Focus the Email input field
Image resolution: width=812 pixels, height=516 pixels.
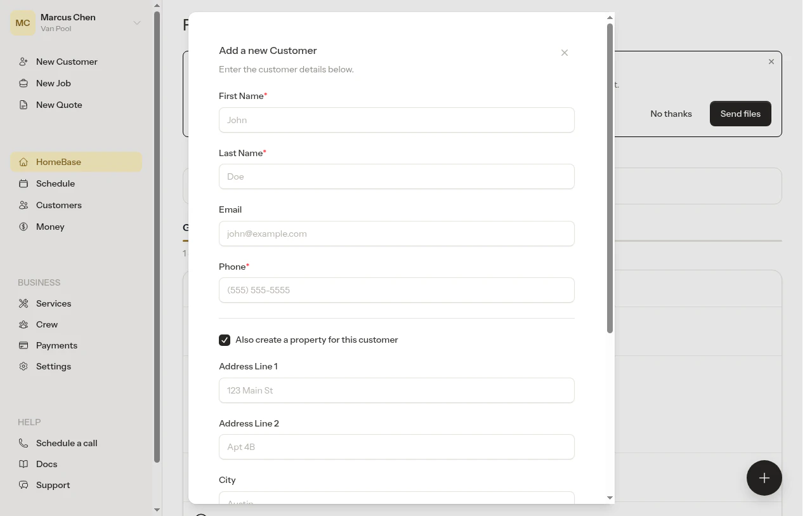click(x=396, y=234)
